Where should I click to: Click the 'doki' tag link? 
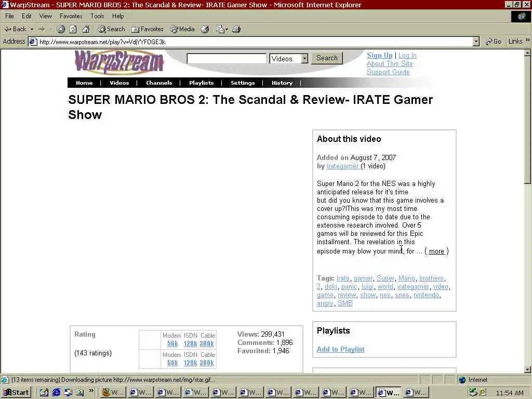coord(331,287)
